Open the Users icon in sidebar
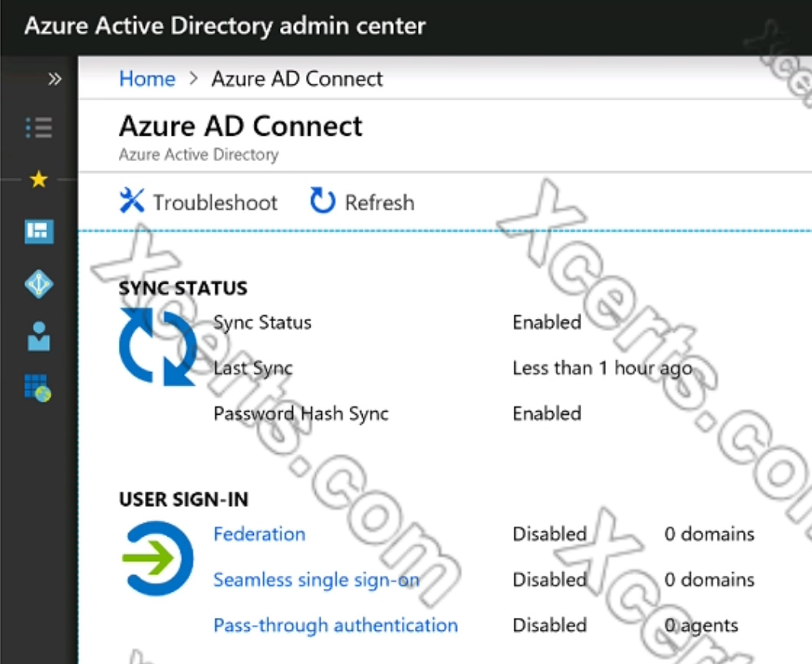Image resolution: width=812 pixels, height=664 pixels. click(x=39, y=337)
